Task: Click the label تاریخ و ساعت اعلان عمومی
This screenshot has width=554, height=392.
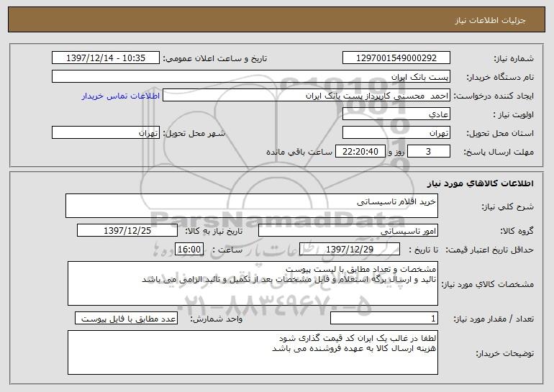Action: click(215, 58)
